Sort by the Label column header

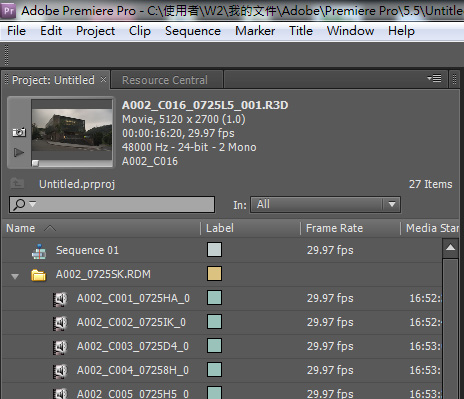[x=220, y=228]
